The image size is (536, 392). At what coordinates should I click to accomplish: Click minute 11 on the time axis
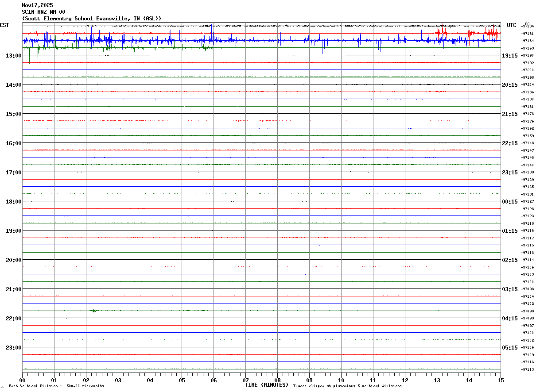point(373,380)
